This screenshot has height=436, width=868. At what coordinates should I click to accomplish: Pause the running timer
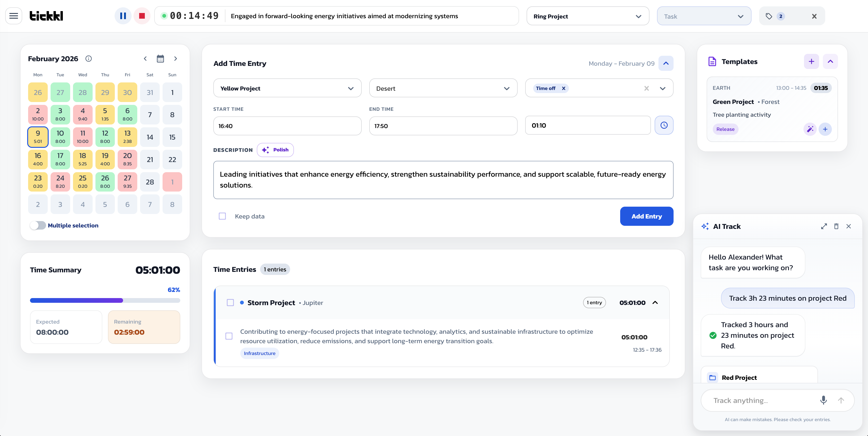click(x=123, y=16)
